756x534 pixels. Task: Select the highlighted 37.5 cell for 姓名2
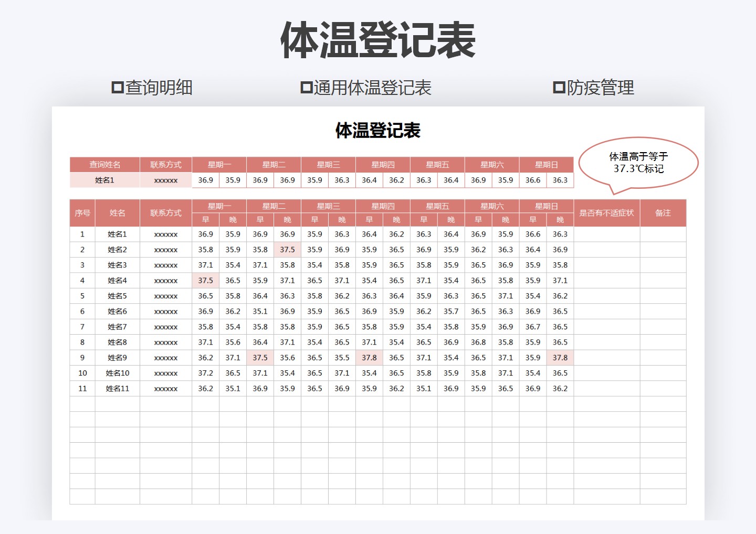(287, 250)
